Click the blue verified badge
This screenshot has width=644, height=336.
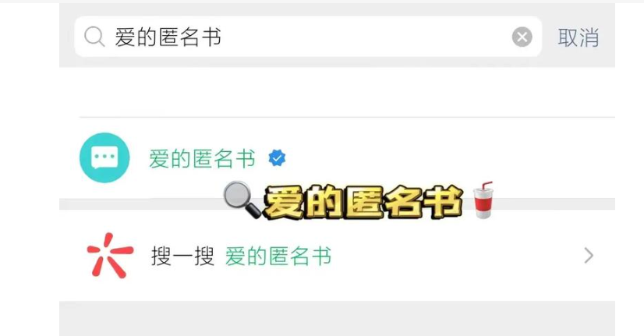coord(277,158)
